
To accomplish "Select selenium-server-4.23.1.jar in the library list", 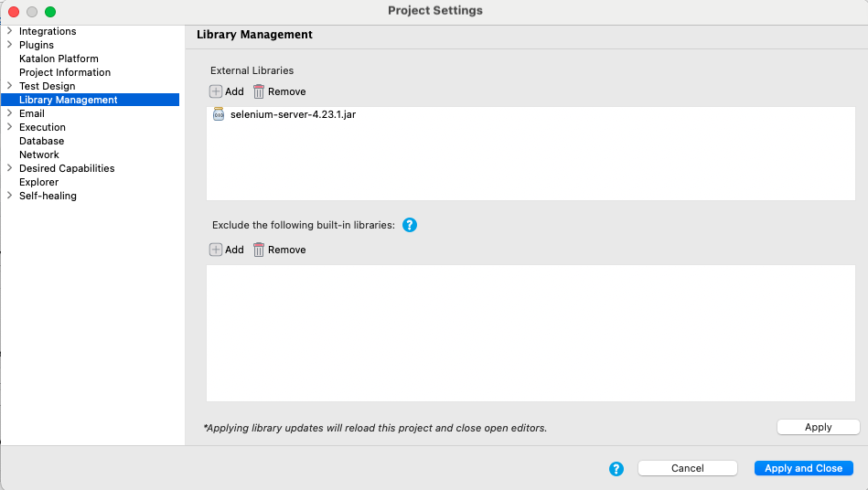I will 293,114.
